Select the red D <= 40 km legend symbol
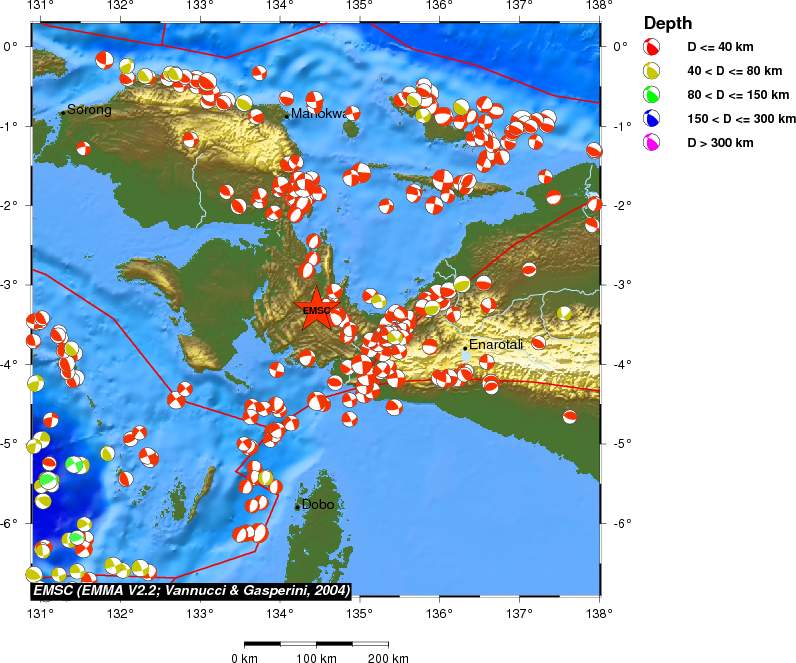This screenshot has height=663, width=796. click(x=651, y=47)
